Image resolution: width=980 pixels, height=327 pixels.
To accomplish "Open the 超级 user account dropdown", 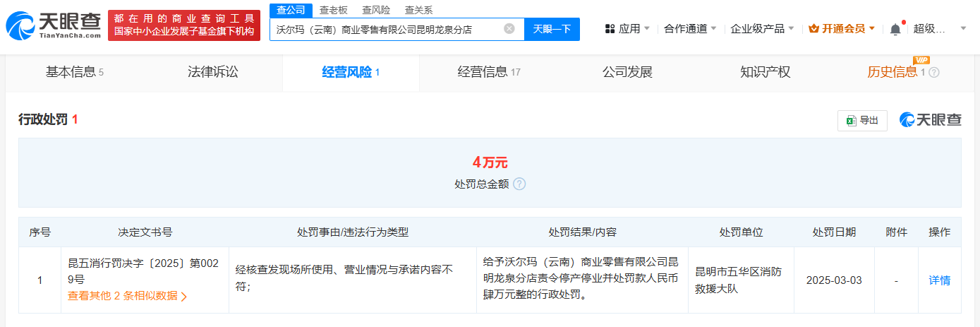I will [x=940, y=29].
